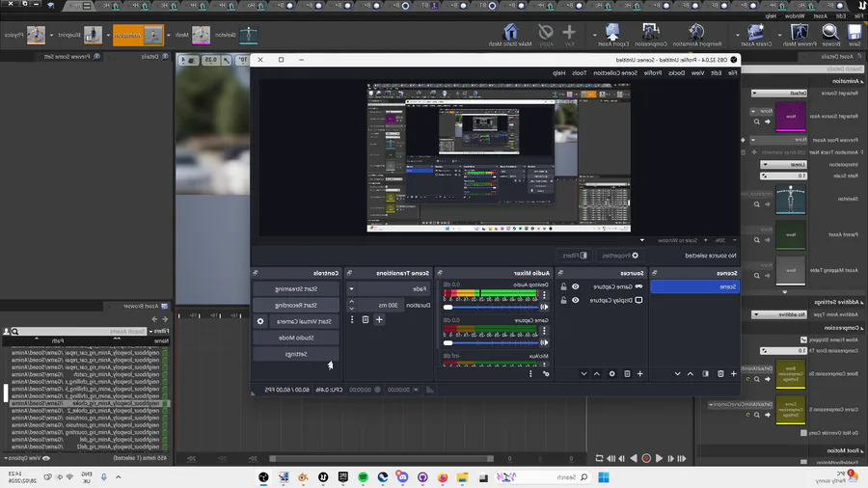The height and width of the screenshot is (488, 868).
Task: Open source properties gear in Sources dock
Action: pyautogui.click(x=611, y=374)
